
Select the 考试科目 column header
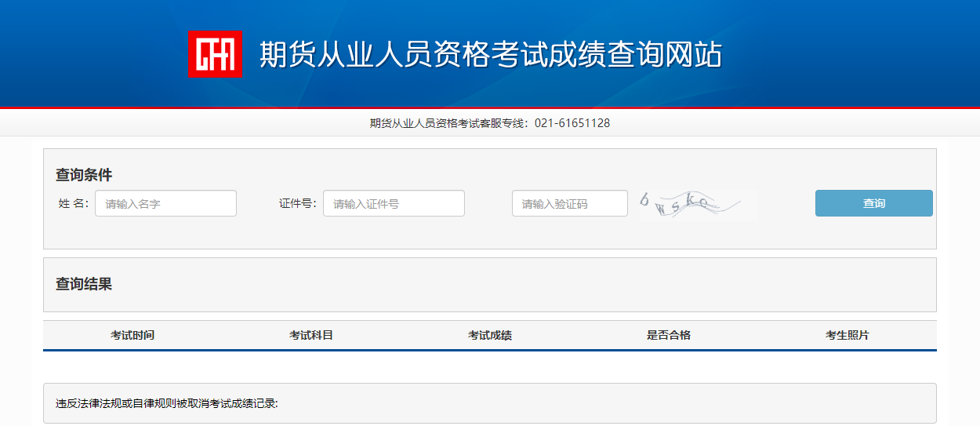(x=311, y=335)
